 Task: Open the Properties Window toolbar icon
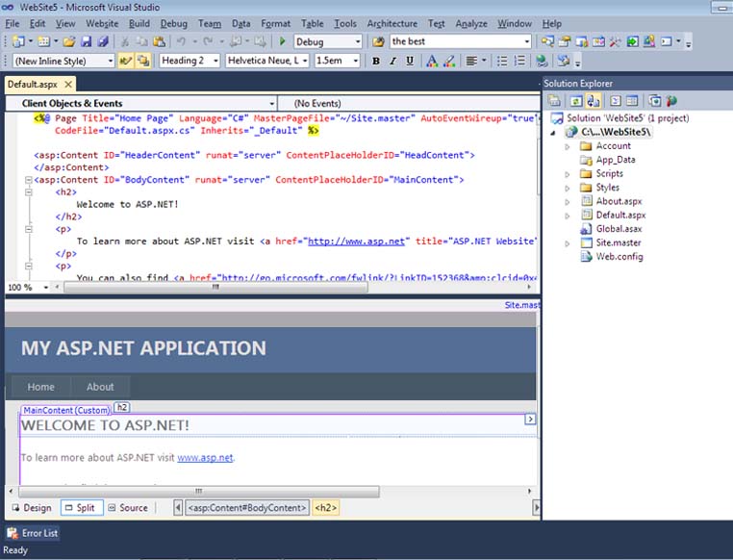coord(565,41)
